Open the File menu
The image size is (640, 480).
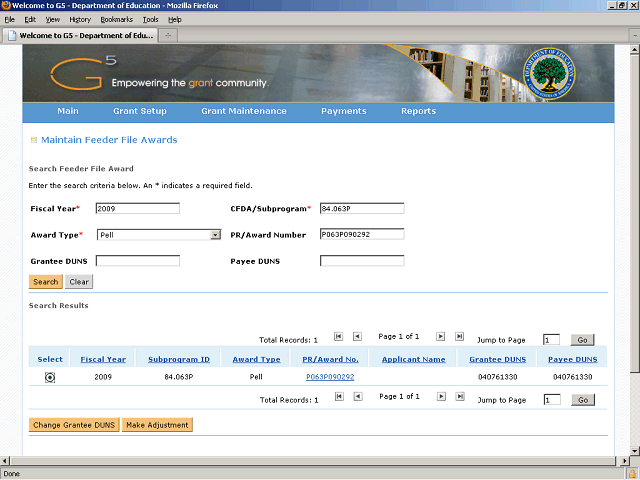coord(9,20)
